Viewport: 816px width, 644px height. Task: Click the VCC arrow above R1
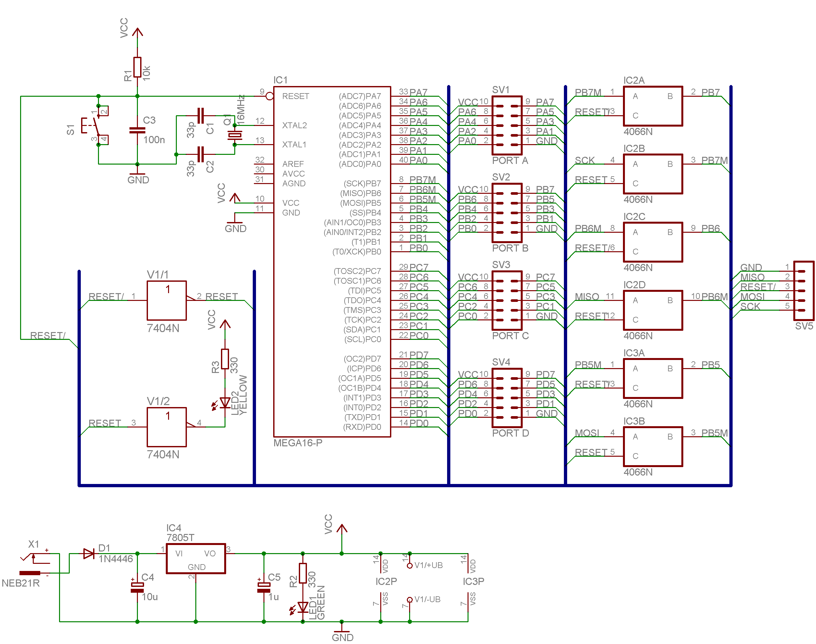(137, 32)
